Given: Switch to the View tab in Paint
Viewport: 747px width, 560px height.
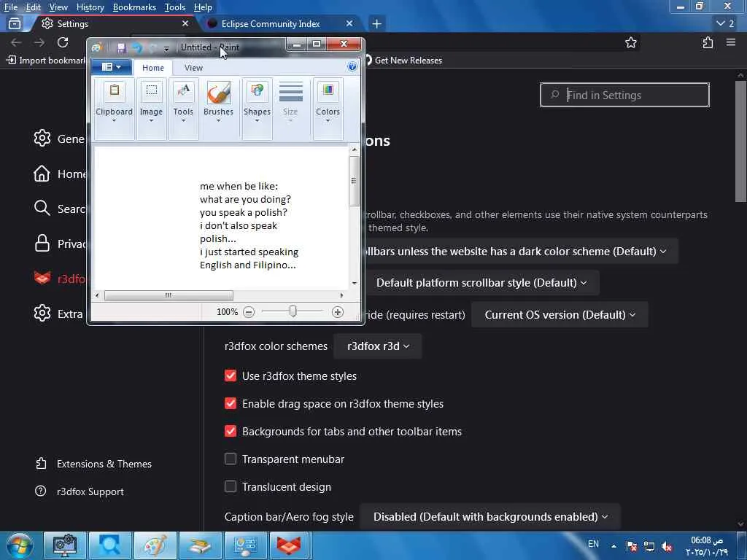Looking at the screenshot, I should pyautogui.click(x=193, y=68).
